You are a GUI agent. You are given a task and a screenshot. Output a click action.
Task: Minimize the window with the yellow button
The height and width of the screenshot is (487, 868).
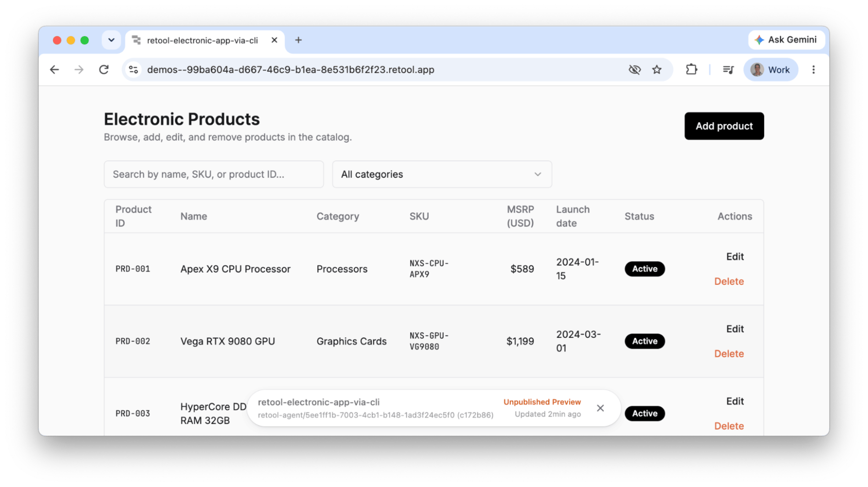pyautogui.click(x=71, y=40)
